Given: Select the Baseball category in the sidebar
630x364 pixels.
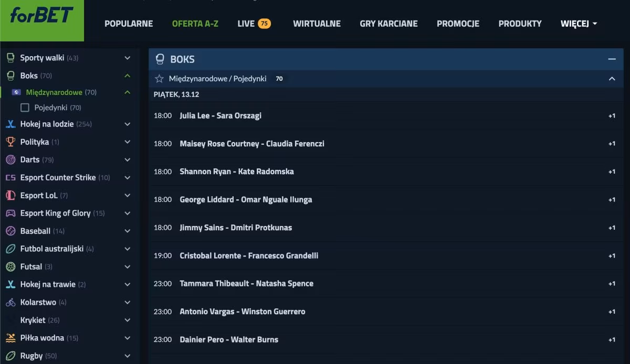Looking at the screenshot, I should coord(35,231).
